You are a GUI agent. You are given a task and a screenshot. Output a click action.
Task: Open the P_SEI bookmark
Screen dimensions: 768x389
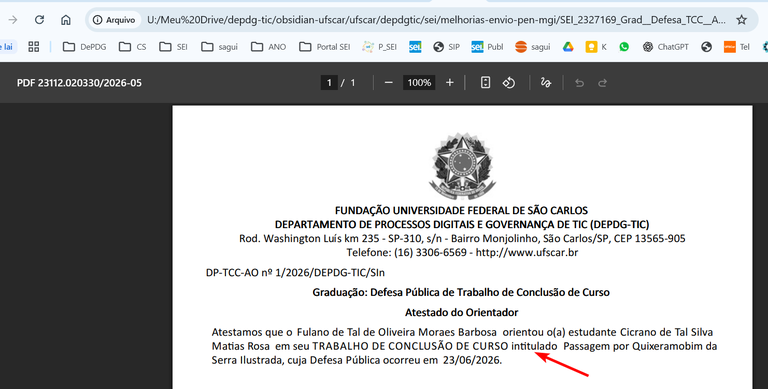click(x=380, y=47)
